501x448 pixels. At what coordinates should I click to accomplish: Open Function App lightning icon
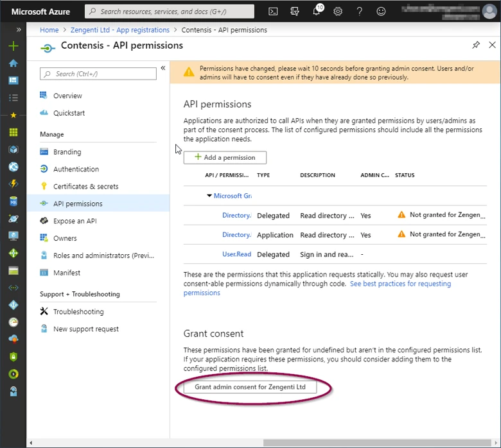(13, 184)
